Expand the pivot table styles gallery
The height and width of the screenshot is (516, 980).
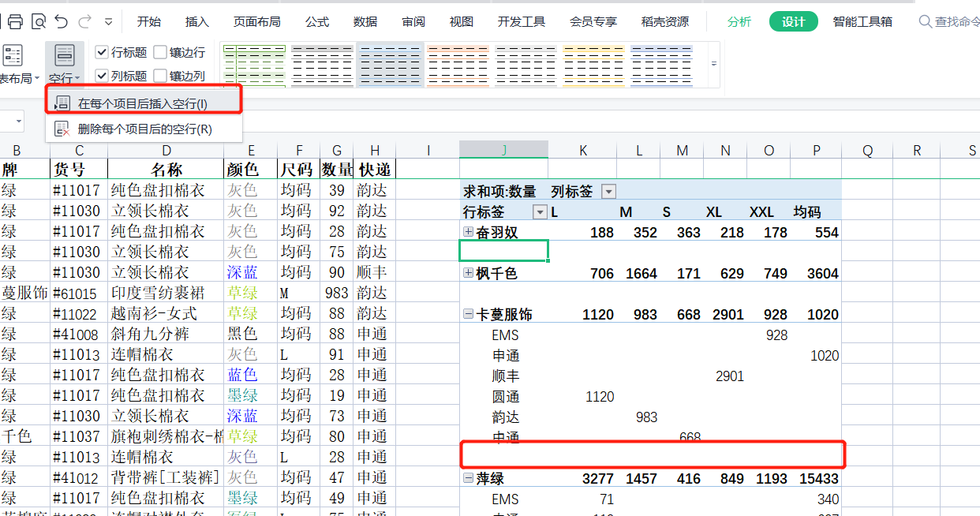point(714,64)
